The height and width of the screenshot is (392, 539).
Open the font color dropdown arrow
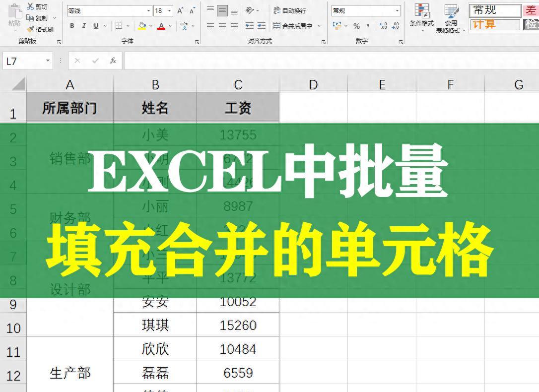coord(170,26)
